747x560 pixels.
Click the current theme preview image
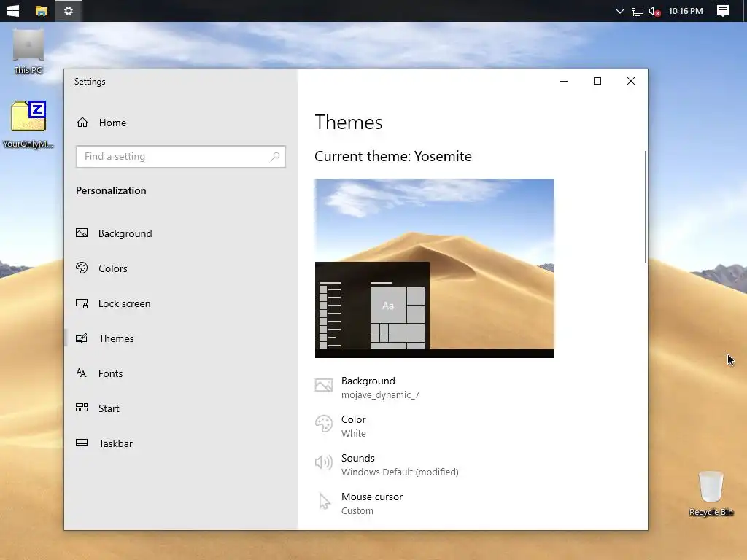tap(435, 268)
